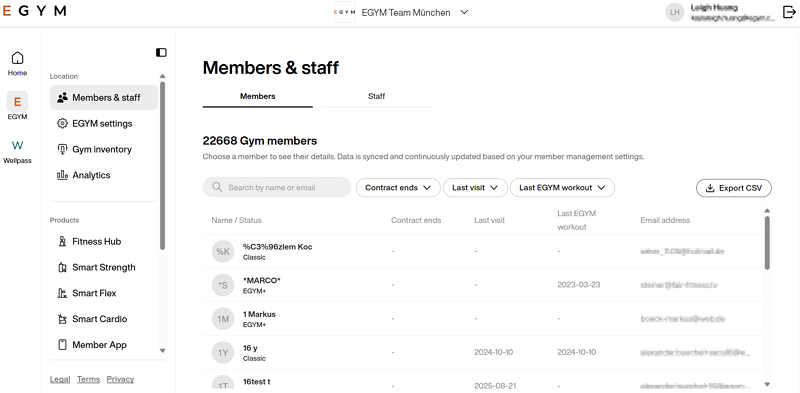Open the Home section in the left rail

(17, 64)
